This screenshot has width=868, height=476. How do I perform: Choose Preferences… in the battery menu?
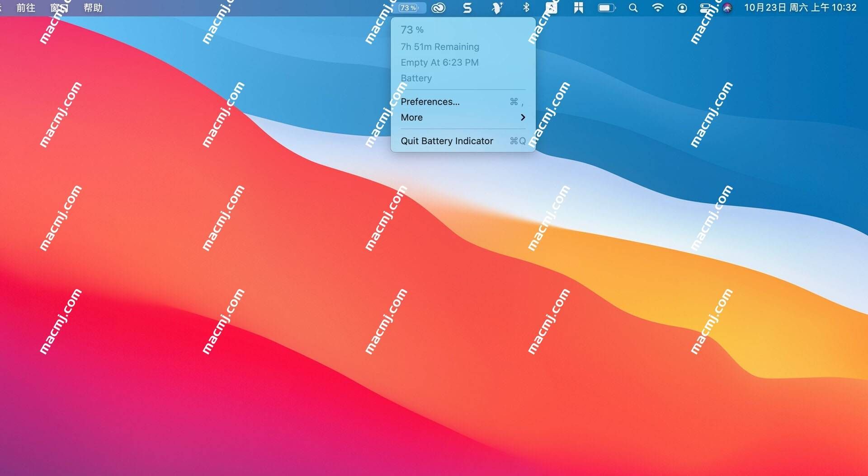pyautogui.click(x=463, y=102)
